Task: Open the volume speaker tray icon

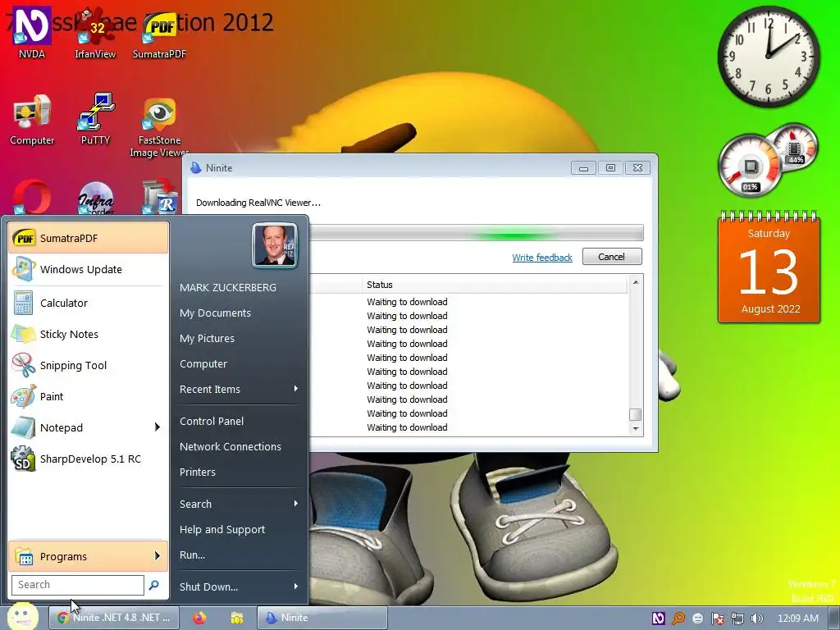Action: [x=756, y=619]
